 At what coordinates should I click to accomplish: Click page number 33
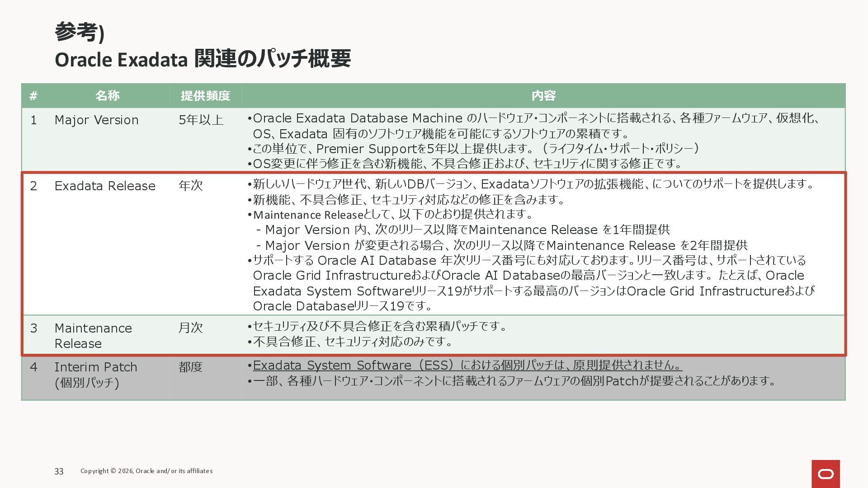(59, 471)
